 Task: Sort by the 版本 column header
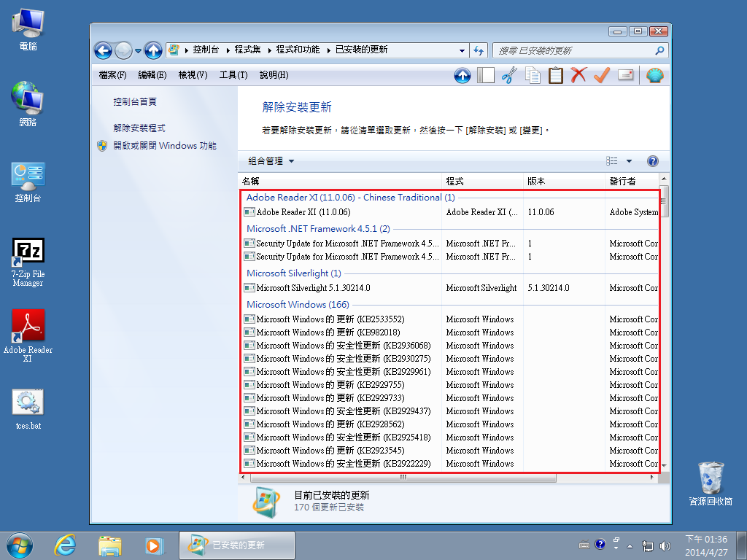564,181
